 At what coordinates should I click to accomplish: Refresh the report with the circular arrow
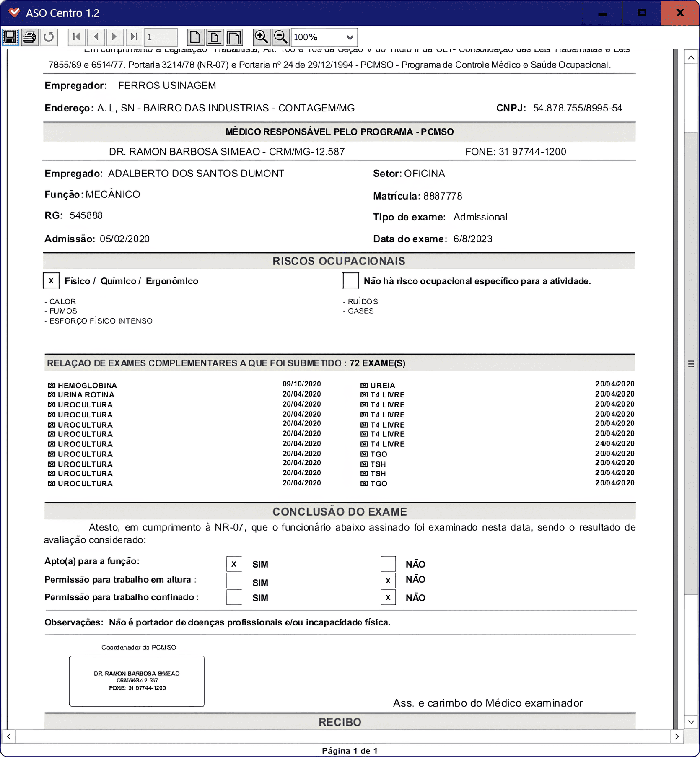[x=49, y=37]
